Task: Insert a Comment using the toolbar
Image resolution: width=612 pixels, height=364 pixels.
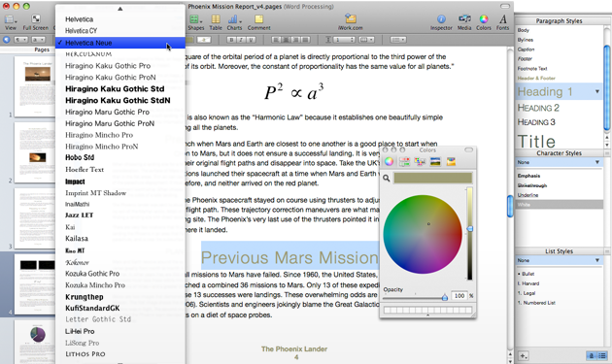Action: (258, 22)
